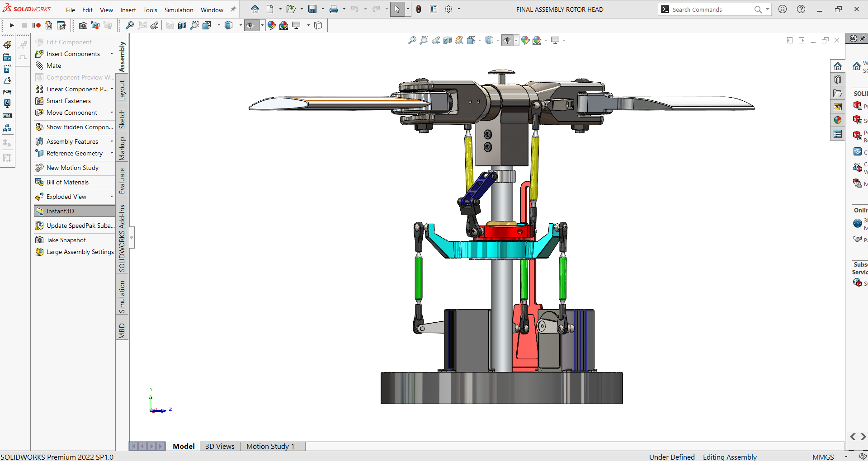Click Section View icon in viewport toolbar
The width and height of the screenshot is (868, 461).
pos(448,40)
